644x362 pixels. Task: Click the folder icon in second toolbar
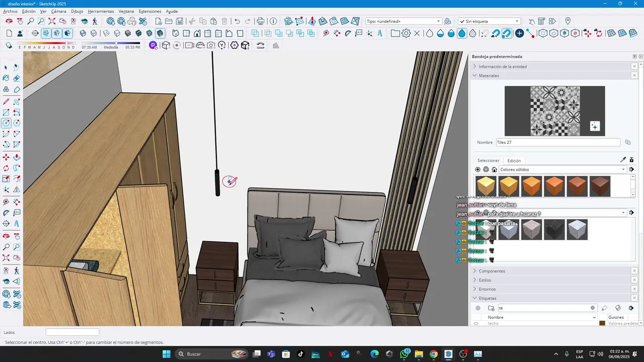pos(395,33)
